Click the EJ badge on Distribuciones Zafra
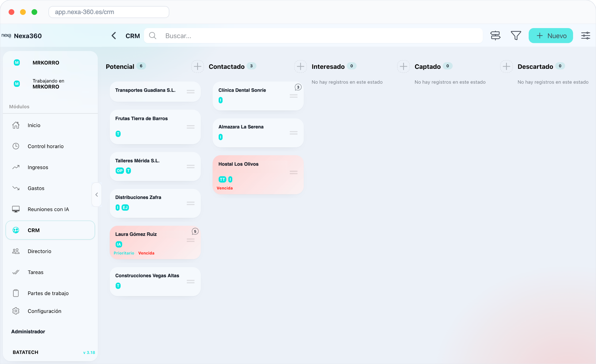 125,208
